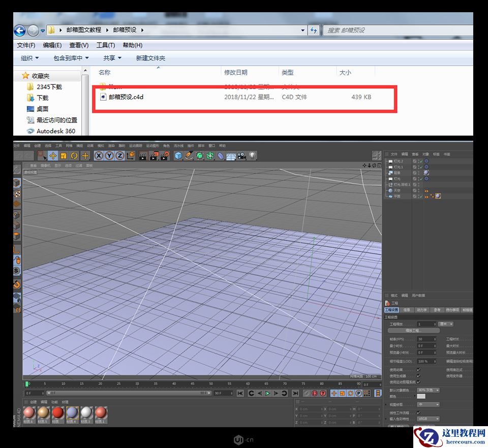Click the 缩放工程 button
The width and height of the screenshot is (488, 448).
point(414,331)
